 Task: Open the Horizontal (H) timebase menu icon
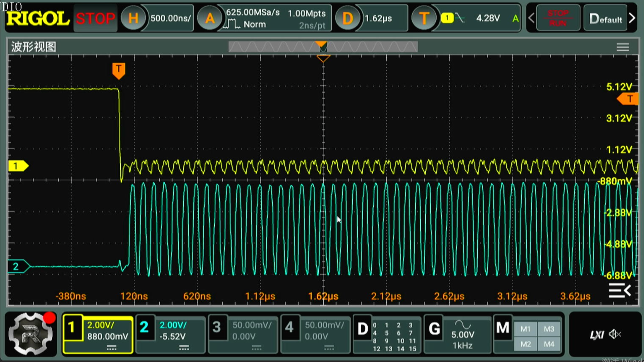tap(133, 18)
